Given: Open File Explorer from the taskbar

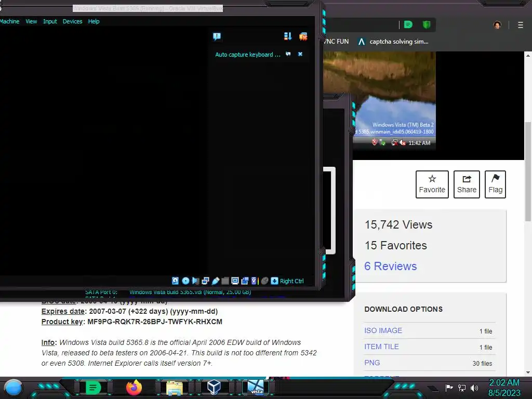Looking at the screenshot, I should click(175, 388).
